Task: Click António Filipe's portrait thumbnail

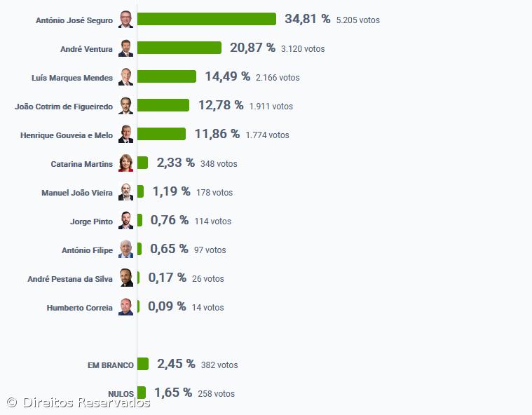Action: pos(125,250)
